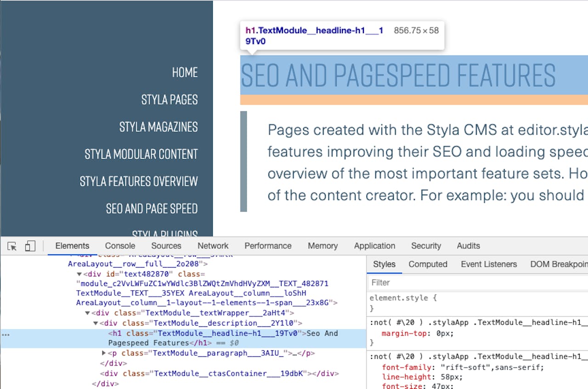The width and height of the screenshot is (588, 389).
Task: Open the STYLA MODULAR CONTENT link
Action: click(141, 154)
